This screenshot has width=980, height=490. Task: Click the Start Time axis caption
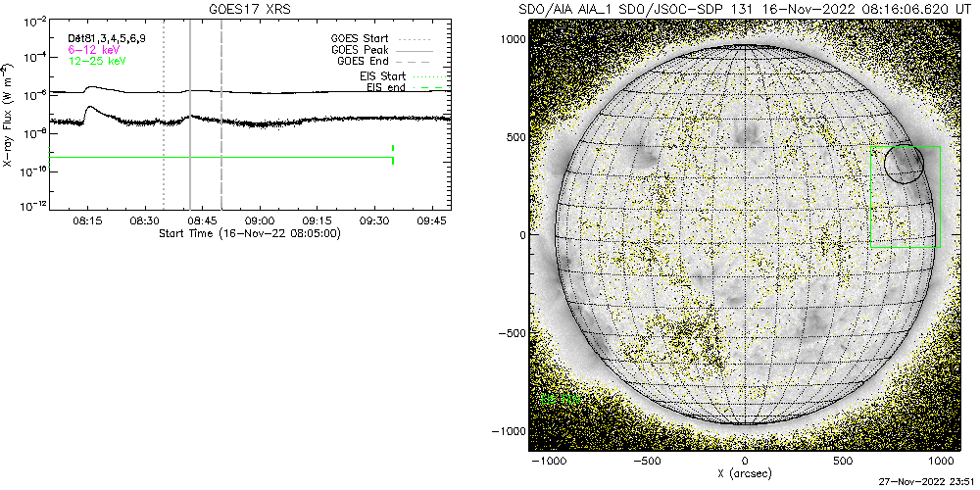coord(249,234)
